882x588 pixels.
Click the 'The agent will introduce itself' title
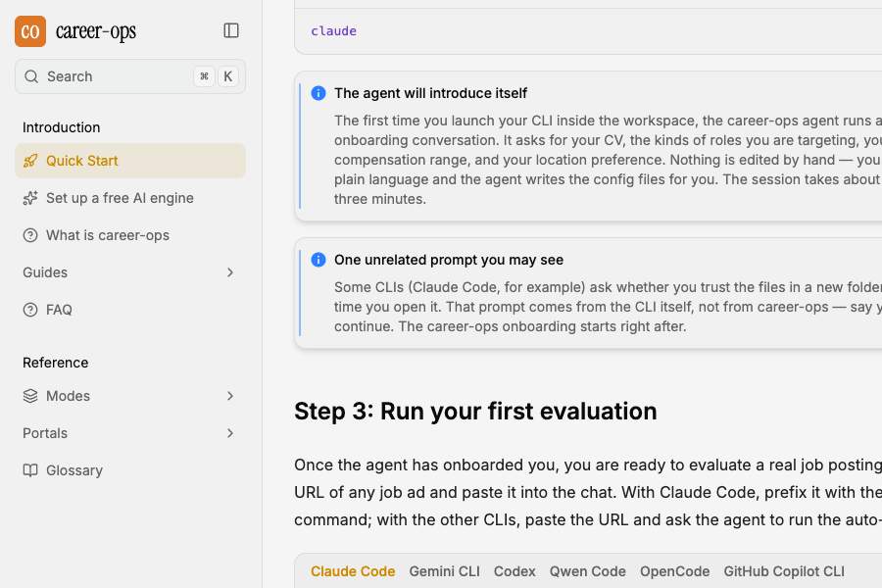pos(430,93)
